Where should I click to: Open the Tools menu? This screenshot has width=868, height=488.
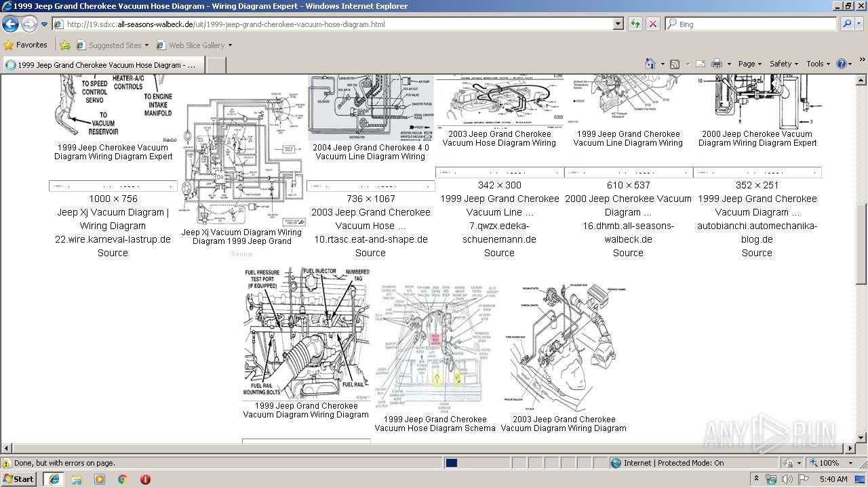click(x=818, y=64)
